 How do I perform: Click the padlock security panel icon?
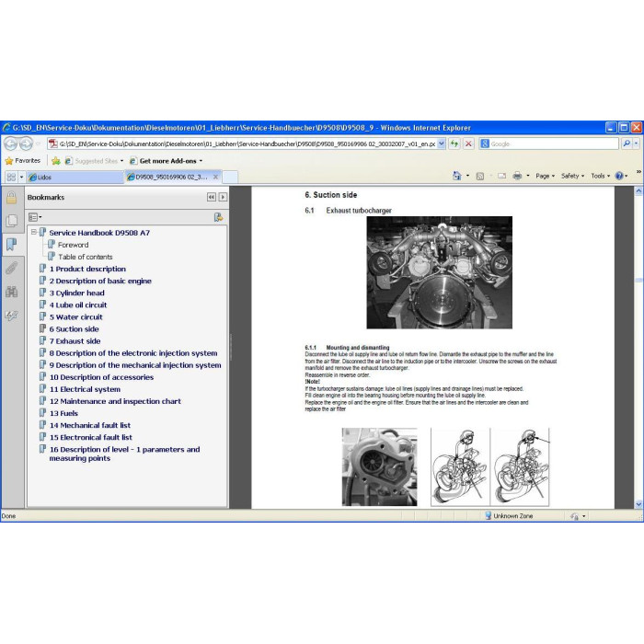pos(11,198)
